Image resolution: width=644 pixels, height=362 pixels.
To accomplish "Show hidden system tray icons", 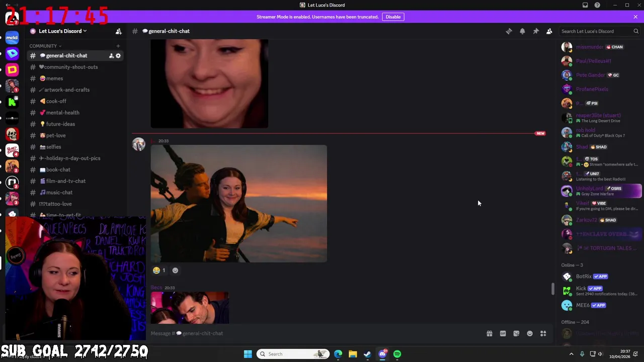I will [x=571, y=354].
